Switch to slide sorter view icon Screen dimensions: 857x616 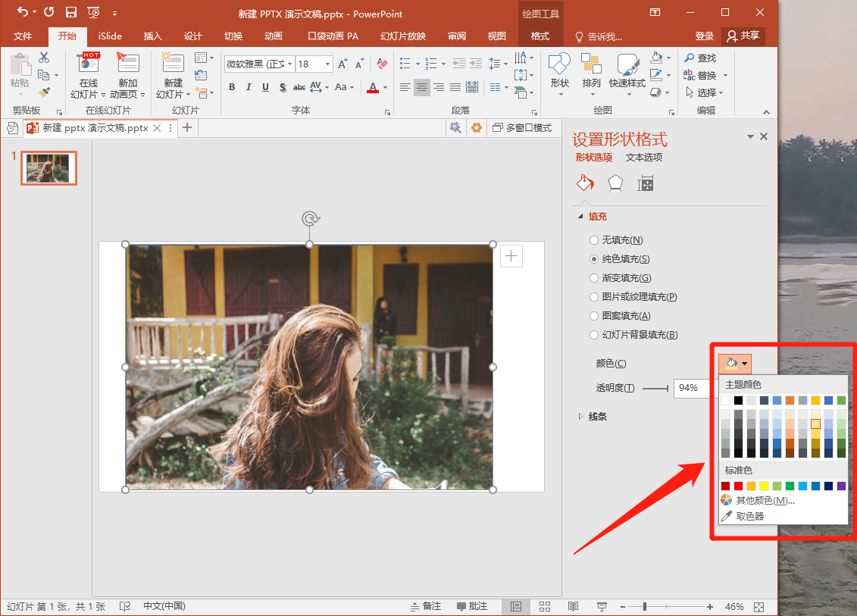pyautogui.click(x=544, y=607)
